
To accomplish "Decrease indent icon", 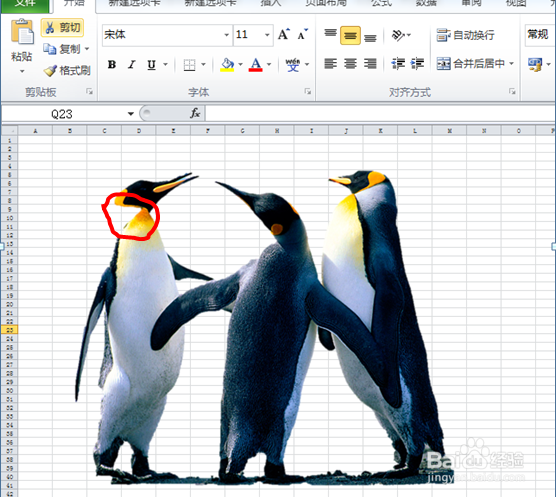I will tap(398, 64).
